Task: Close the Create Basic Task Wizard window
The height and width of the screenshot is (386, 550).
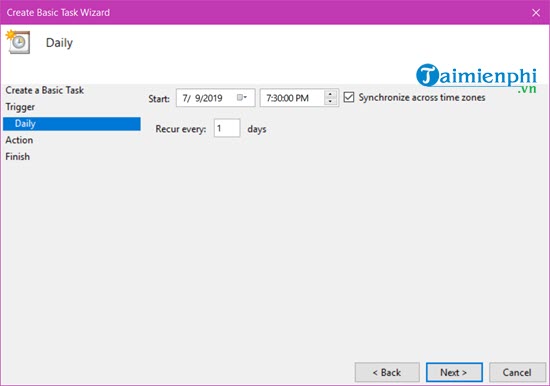Action: 536,13
